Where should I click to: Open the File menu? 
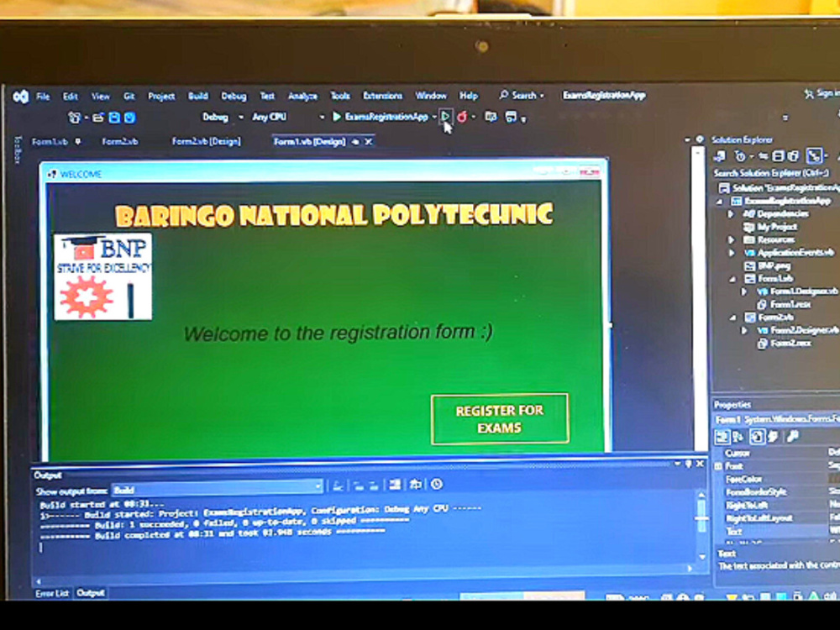pyautogui.click(x=43, y=97)
